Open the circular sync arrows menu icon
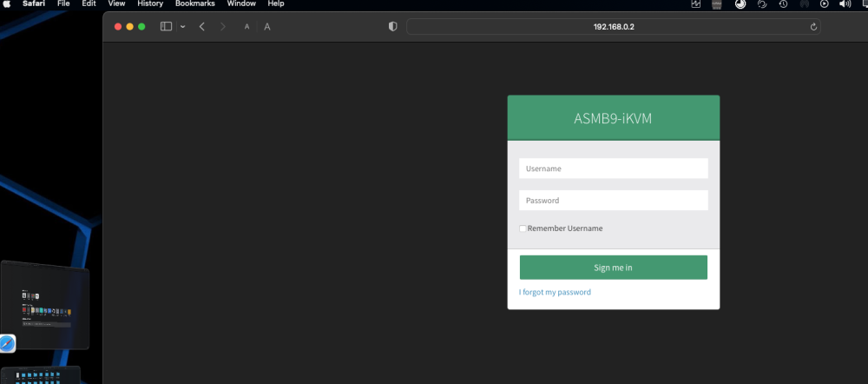 (x=762, y=3)
